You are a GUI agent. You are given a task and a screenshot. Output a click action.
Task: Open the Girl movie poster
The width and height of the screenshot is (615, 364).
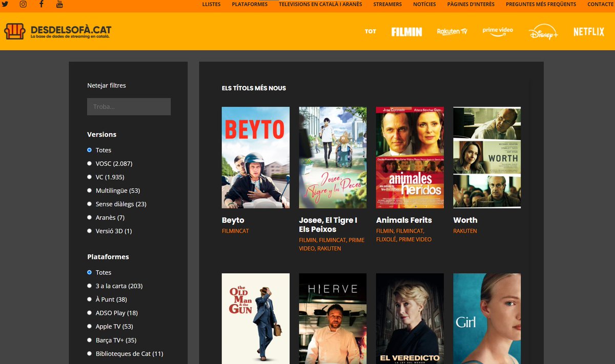click(487, 318)
